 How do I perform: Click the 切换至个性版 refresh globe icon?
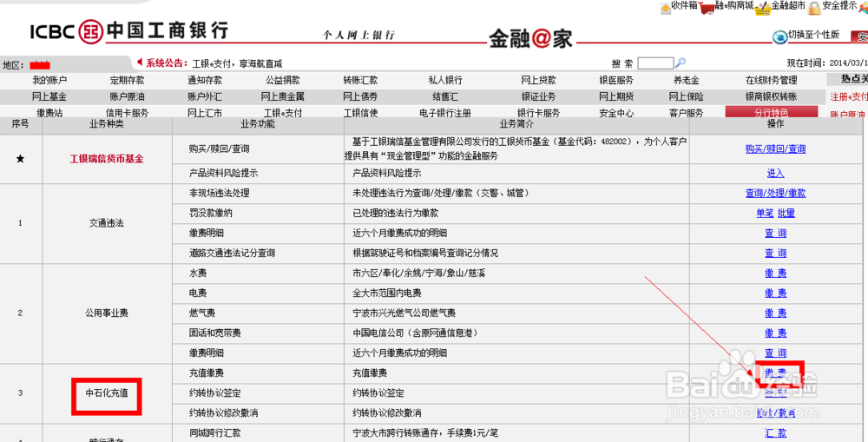[780, 36]
